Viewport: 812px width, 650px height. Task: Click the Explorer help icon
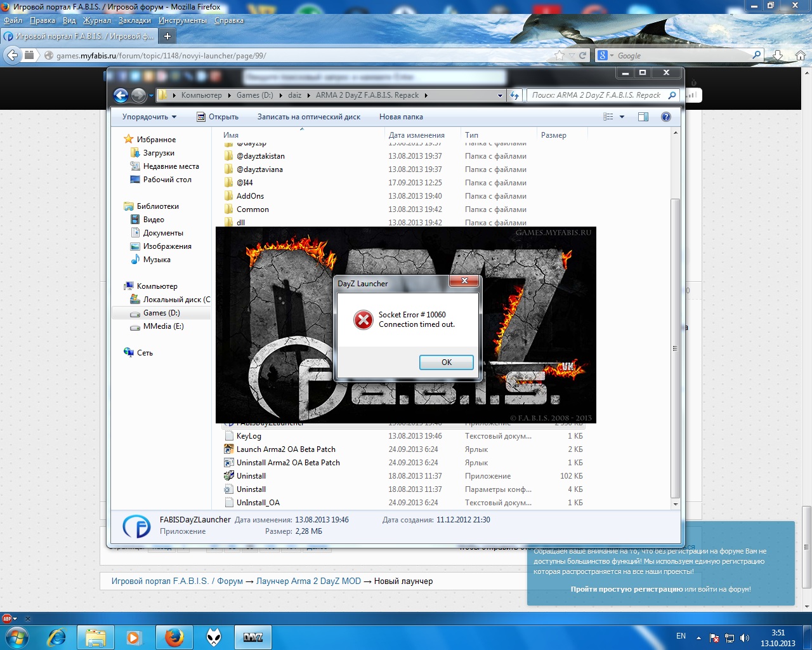point(666,117)
